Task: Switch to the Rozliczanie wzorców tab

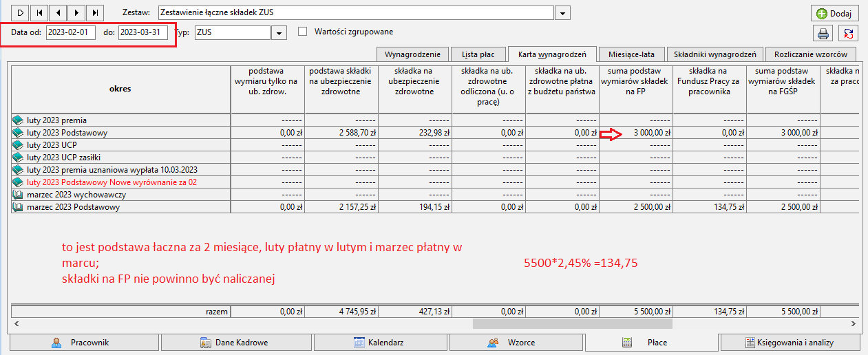Action: (810, 54)
